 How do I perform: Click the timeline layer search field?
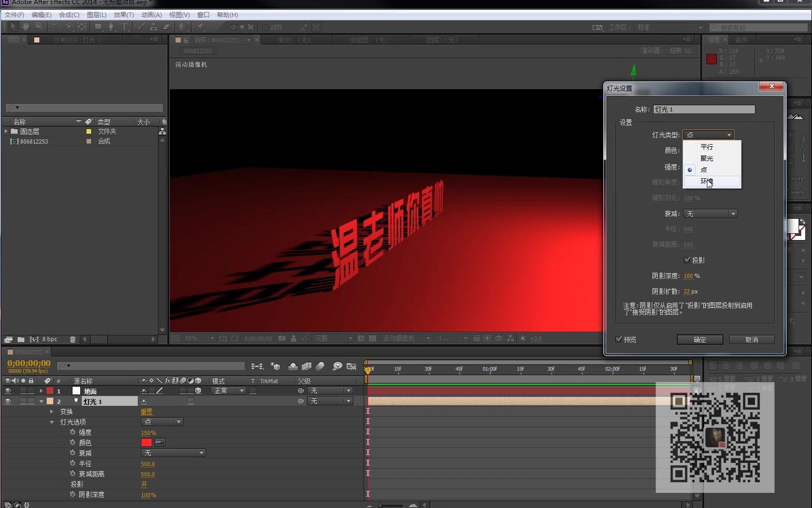pyautogui.click(x=151, y=366)
